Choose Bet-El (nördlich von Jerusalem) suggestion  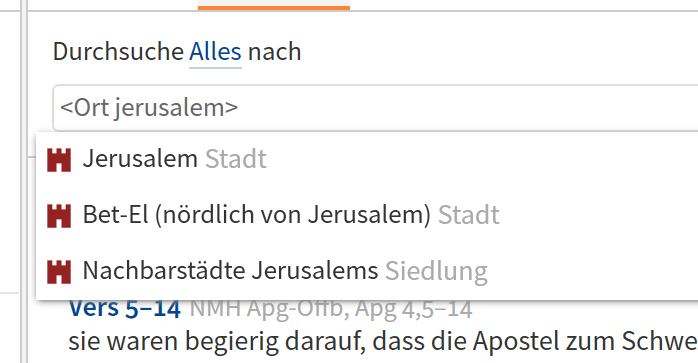[x=367, y=216]
